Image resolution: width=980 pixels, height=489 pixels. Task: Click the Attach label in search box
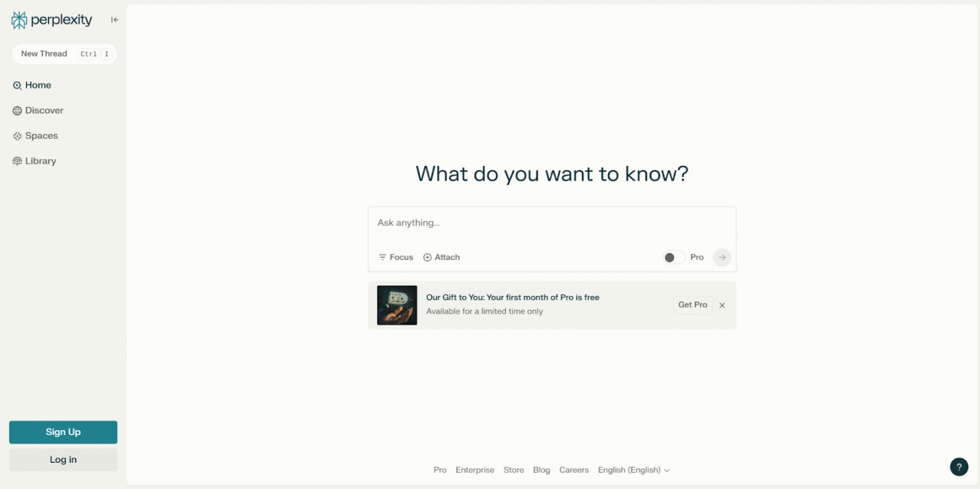(x=447, y=258)
